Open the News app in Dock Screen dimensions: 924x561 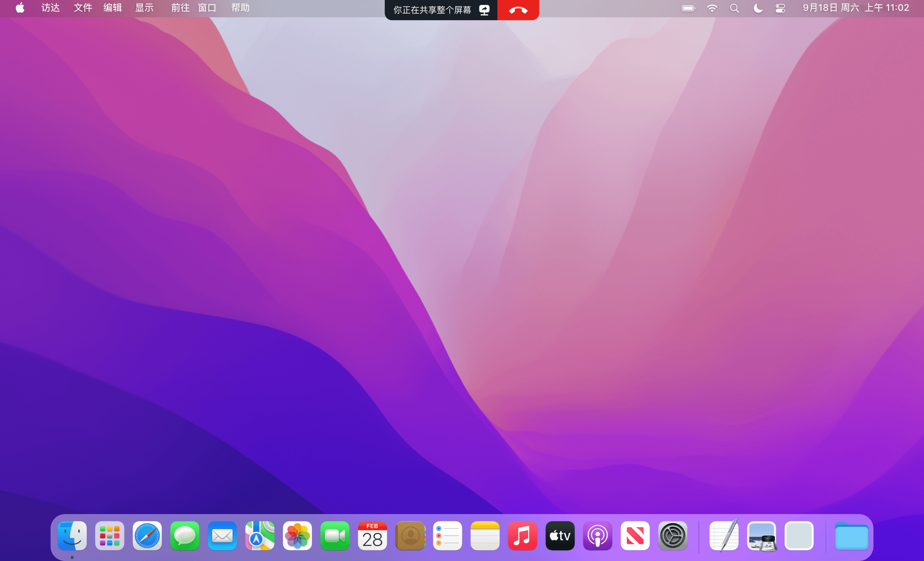tap(635, 535)
